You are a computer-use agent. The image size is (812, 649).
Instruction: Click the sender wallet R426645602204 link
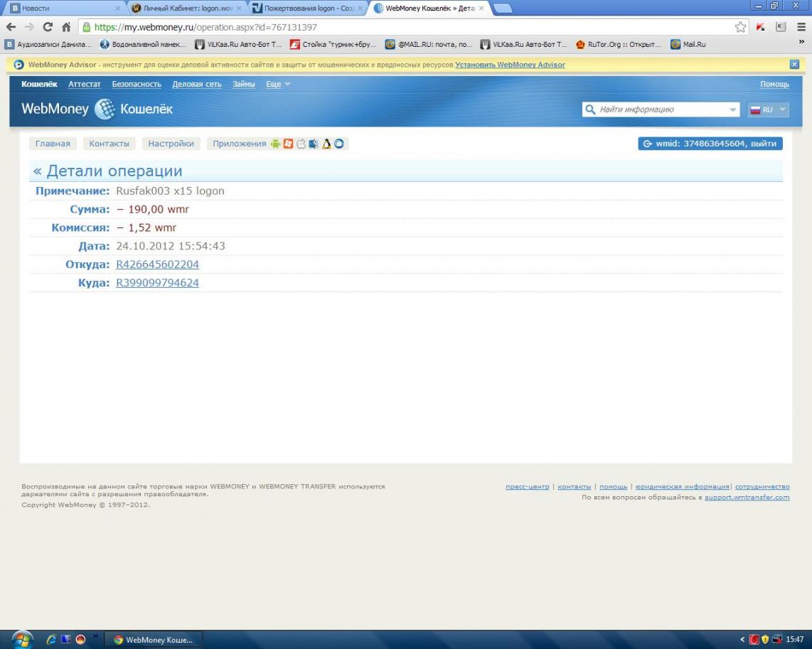pos(157,264)
